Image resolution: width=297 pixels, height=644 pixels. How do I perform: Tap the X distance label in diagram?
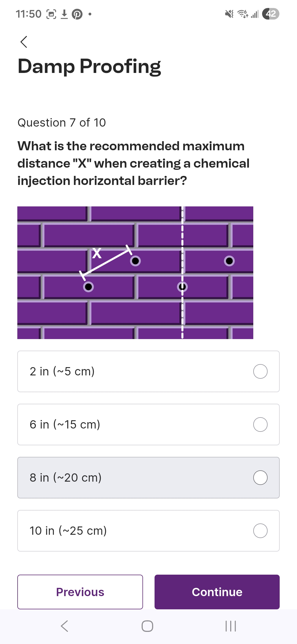coord(97,253)
